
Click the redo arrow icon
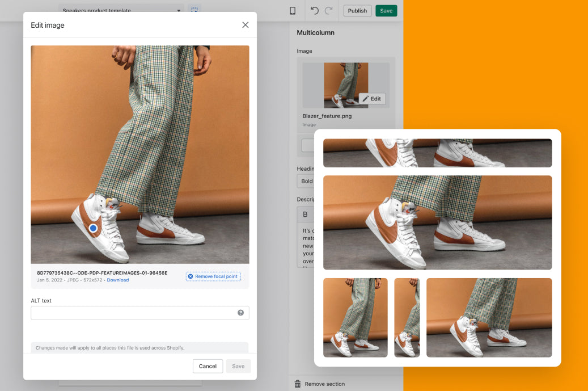pyautogui.click(x=329, y=11)
